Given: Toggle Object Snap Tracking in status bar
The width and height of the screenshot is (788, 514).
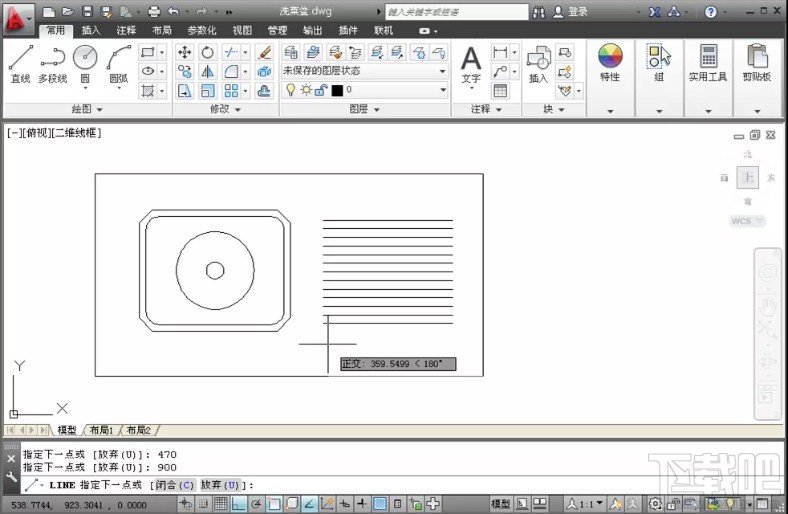Looking at the screenshot, I should click(309, 503).
